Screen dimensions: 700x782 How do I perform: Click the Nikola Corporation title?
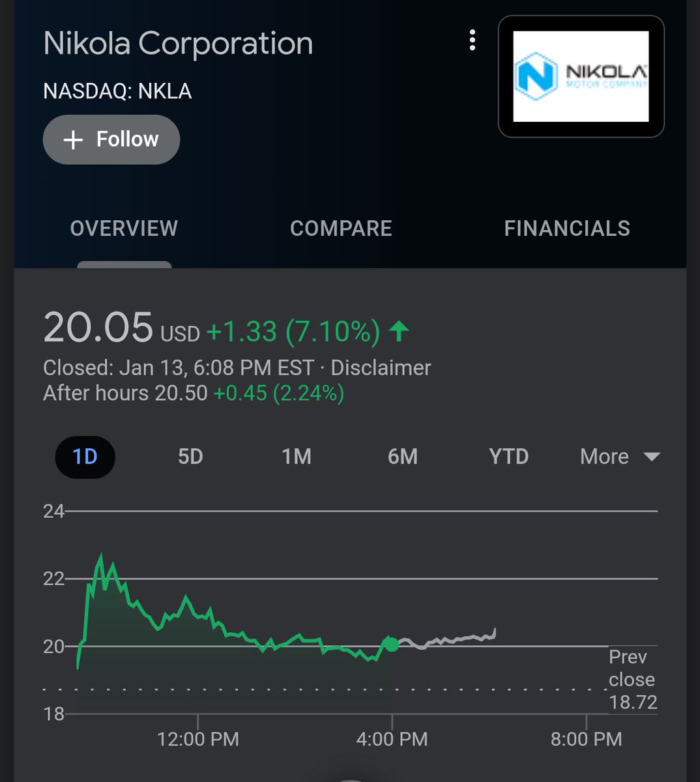coord(178,44)
